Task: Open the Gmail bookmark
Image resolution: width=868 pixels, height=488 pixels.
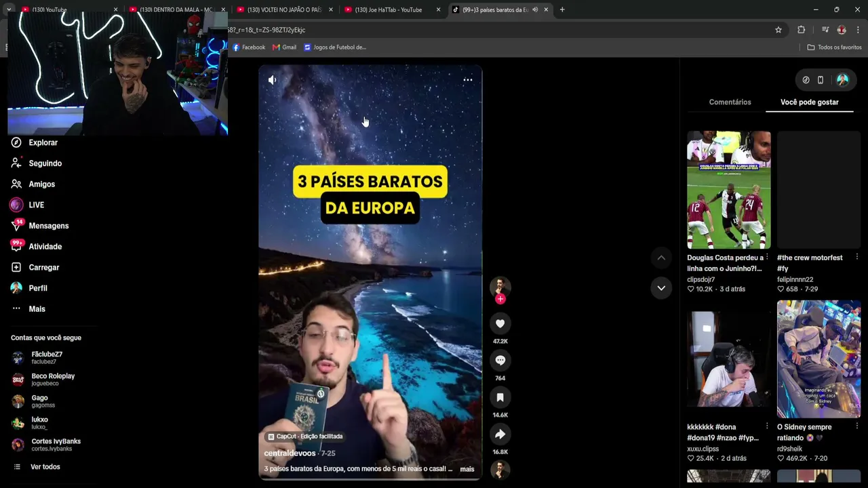Action: pyautogui.click(x=284, y=47)
